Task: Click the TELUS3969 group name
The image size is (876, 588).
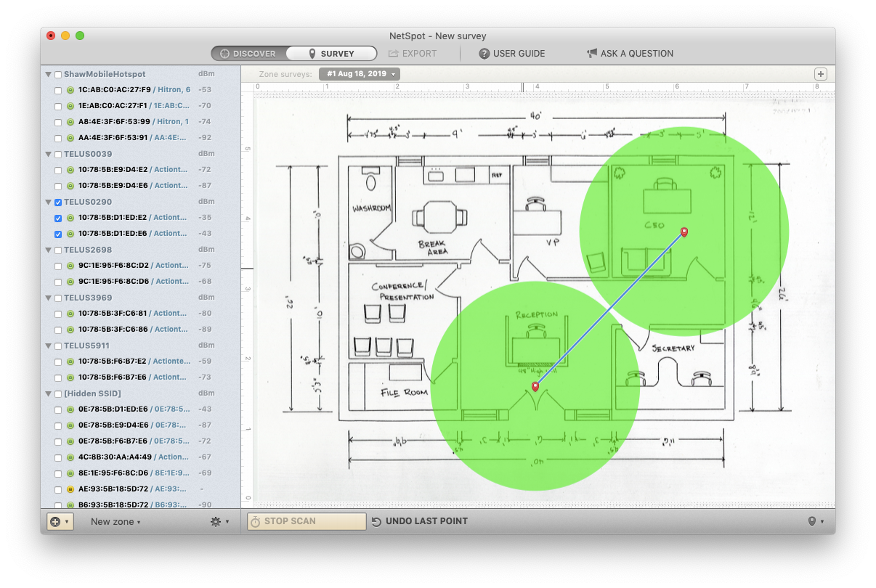Action: coord(88,298)
